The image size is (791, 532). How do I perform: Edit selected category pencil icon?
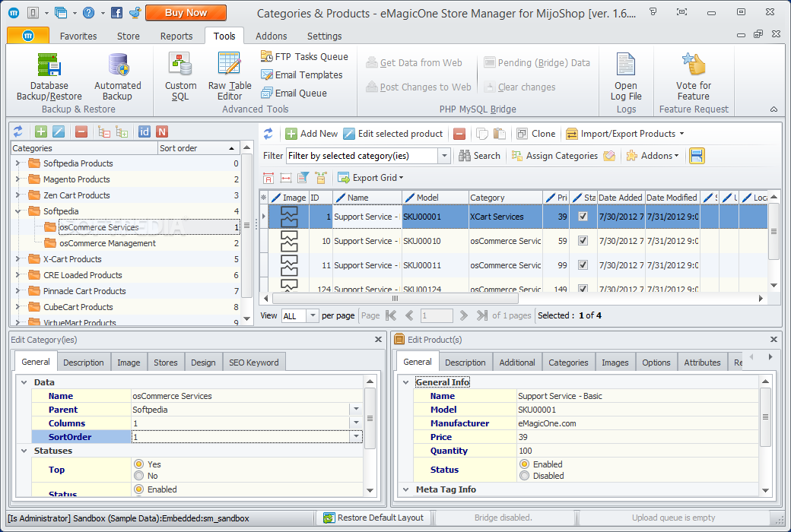click(59, 131)
